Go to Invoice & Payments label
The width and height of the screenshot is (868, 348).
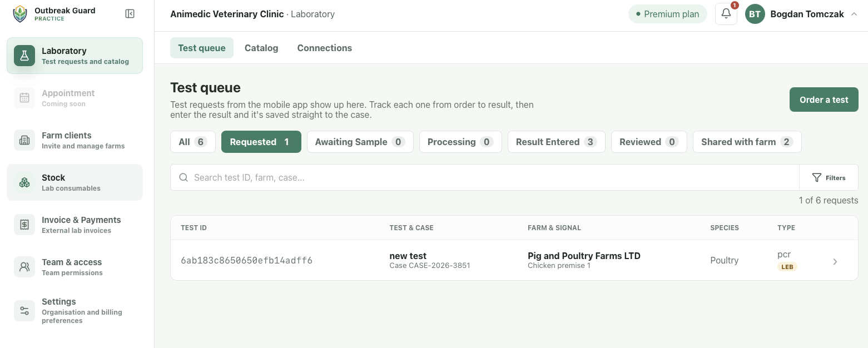(81, 220)
